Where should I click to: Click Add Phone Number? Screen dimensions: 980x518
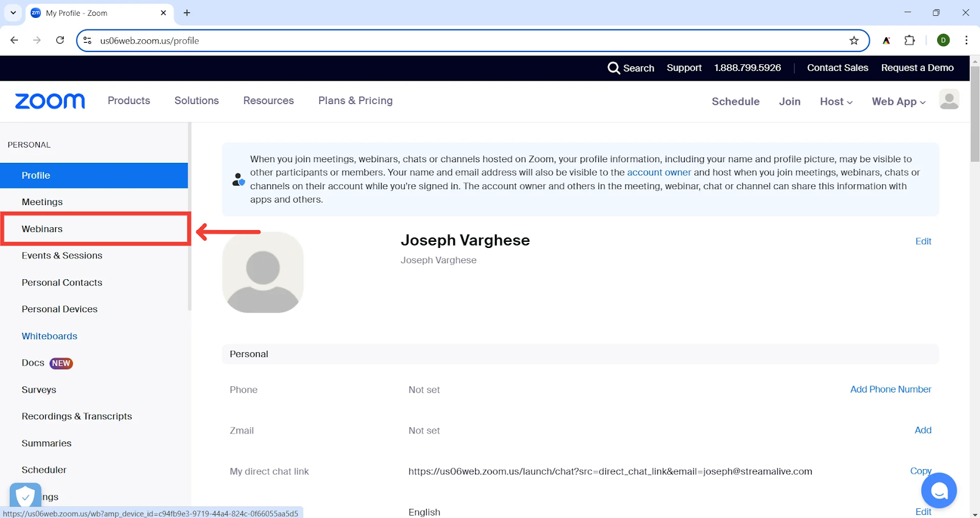tap(891, 389)
